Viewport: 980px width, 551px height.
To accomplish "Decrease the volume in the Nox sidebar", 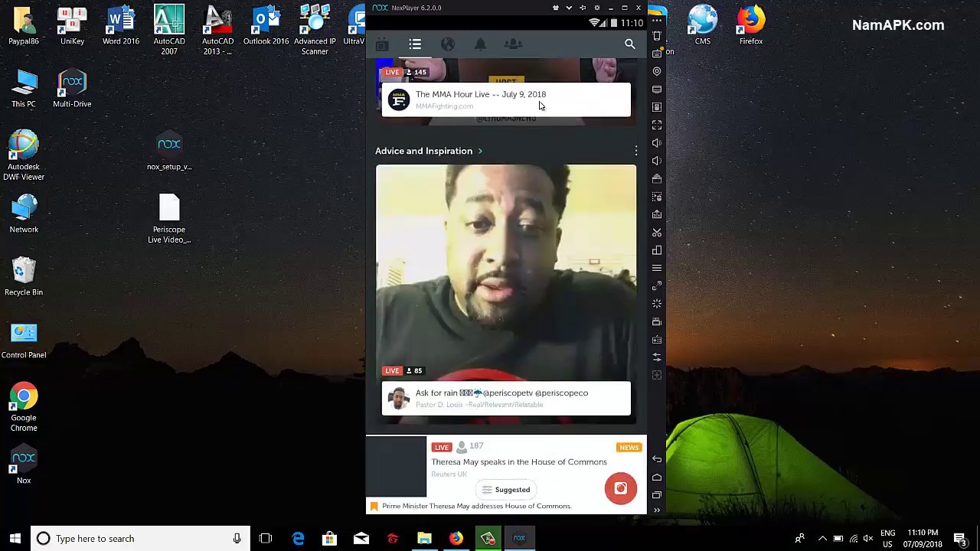I will tap(657, 161).
